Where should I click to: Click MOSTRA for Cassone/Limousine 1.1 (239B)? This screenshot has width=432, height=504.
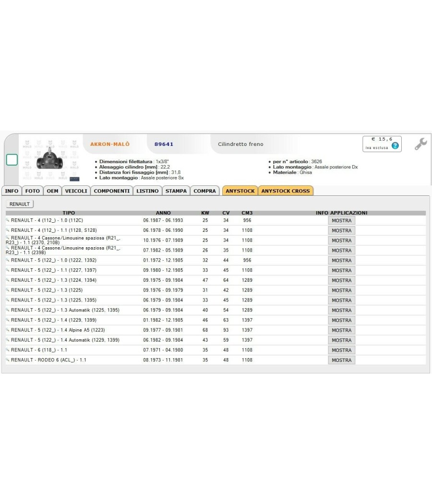coord(341,251)
